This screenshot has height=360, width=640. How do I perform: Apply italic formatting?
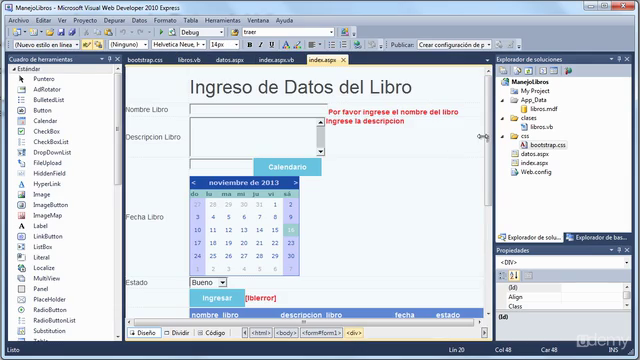tap(260, 45)
